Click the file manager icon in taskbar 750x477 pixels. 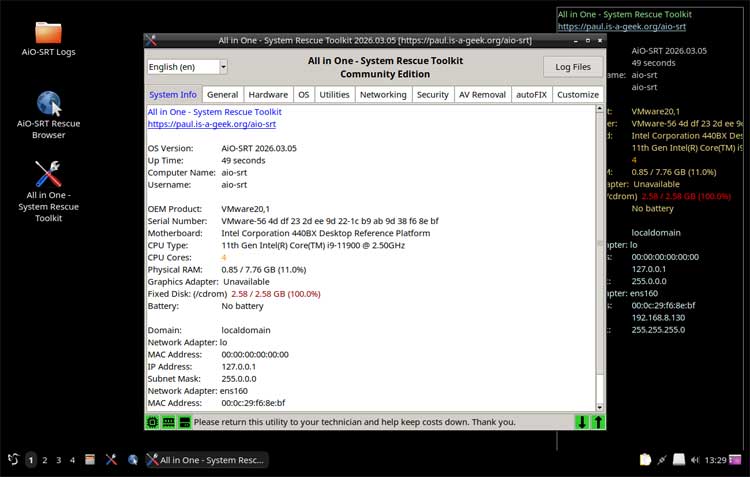[90, 460]
